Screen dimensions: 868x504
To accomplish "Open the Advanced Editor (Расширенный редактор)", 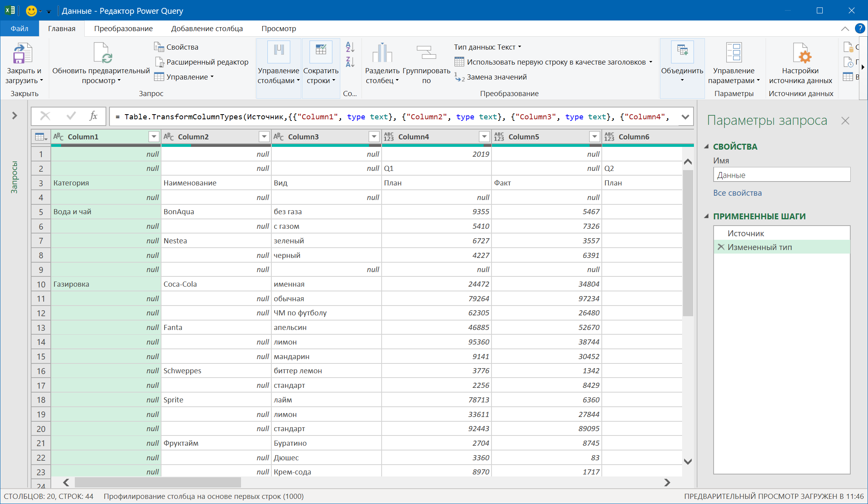I will click(x=202, y=62).
